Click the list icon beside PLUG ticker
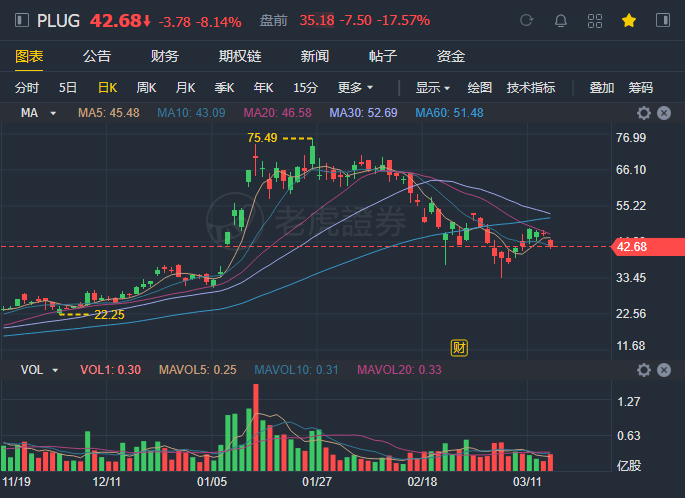The image size is (685, 498). pyautogui.click(x=21, y=20)
